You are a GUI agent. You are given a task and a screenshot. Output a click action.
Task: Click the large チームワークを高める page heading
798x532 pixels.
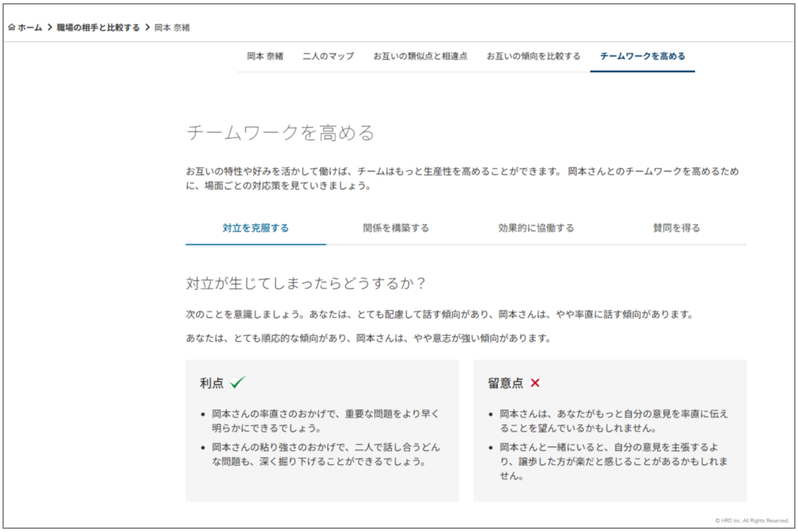(281, 132)
